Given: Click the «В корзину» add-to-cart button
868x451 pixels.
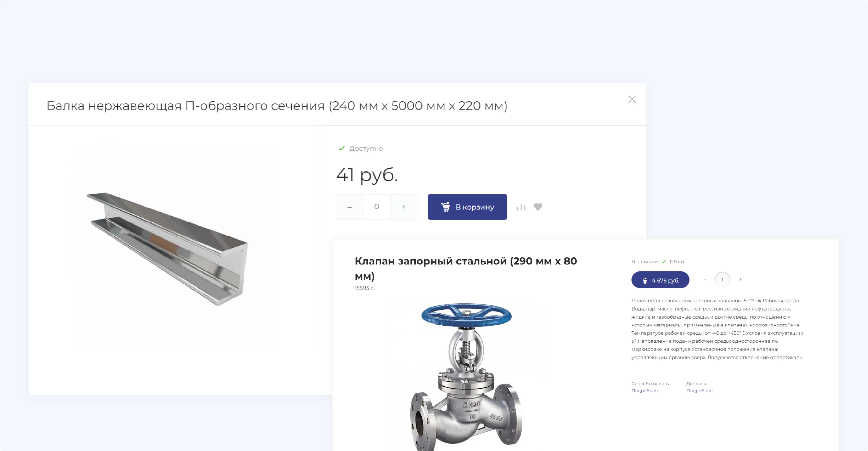Looking at the screenshot, I should click(x=467, y=207).
